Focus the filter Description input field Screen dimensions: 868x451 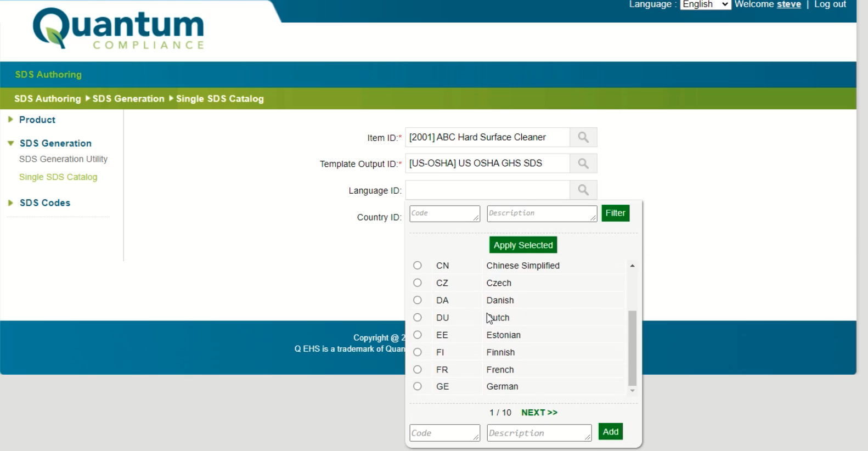(x=542, y=213)
